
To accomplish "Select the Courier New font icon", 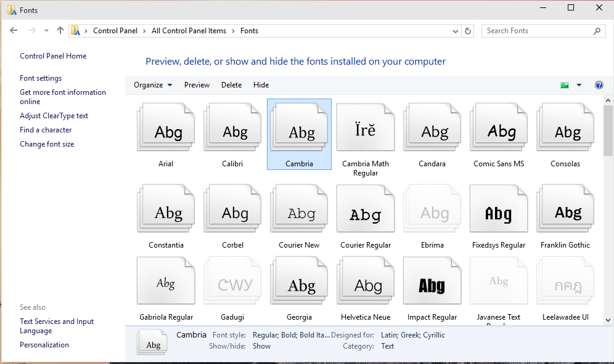I will (299, 209).
